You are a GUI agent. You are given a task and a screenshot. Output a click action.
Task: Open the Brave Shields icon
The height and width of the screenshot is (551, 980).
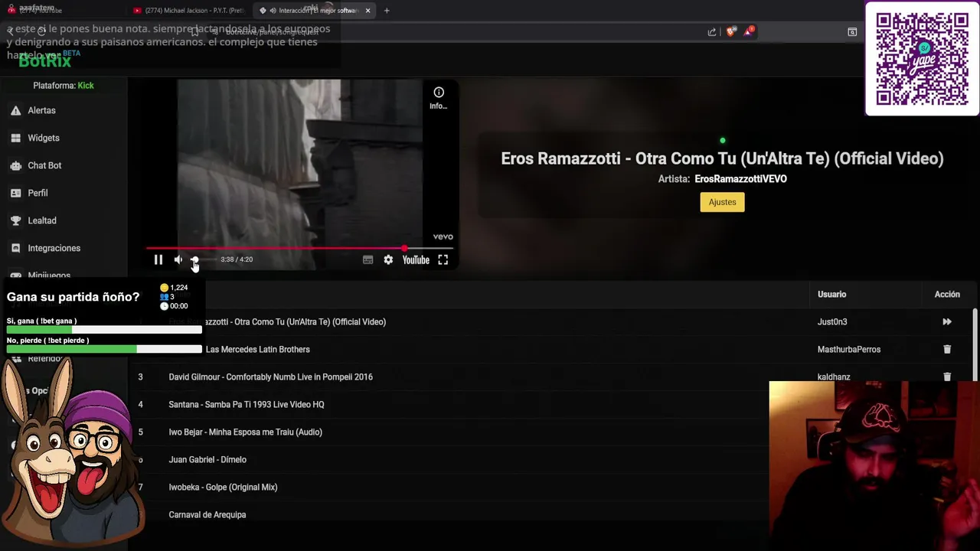[x=730, y=31]
